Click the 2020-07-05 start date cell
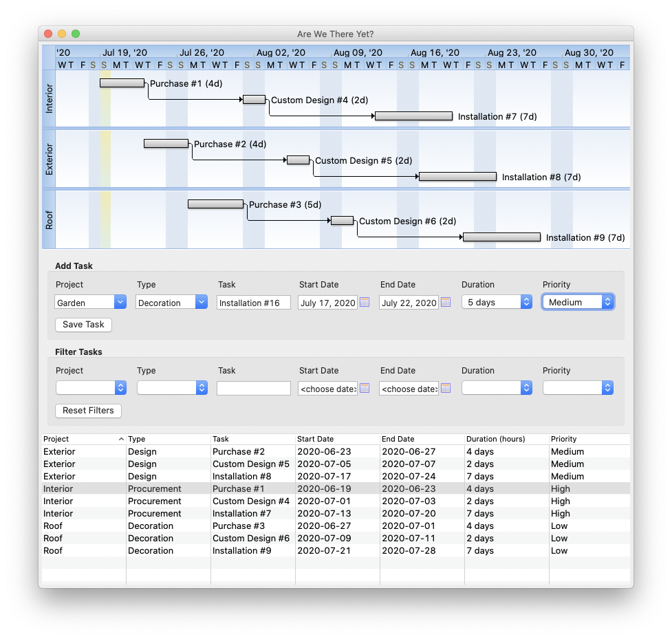672x639 pixels. (x=338, y=464)
